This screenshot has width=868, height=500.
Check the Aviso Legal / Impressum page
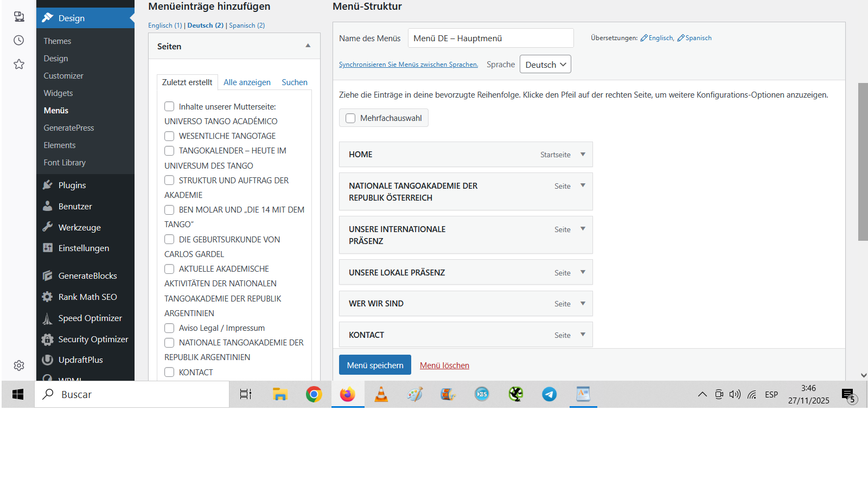pyautogui.click(x=169, y=328)
